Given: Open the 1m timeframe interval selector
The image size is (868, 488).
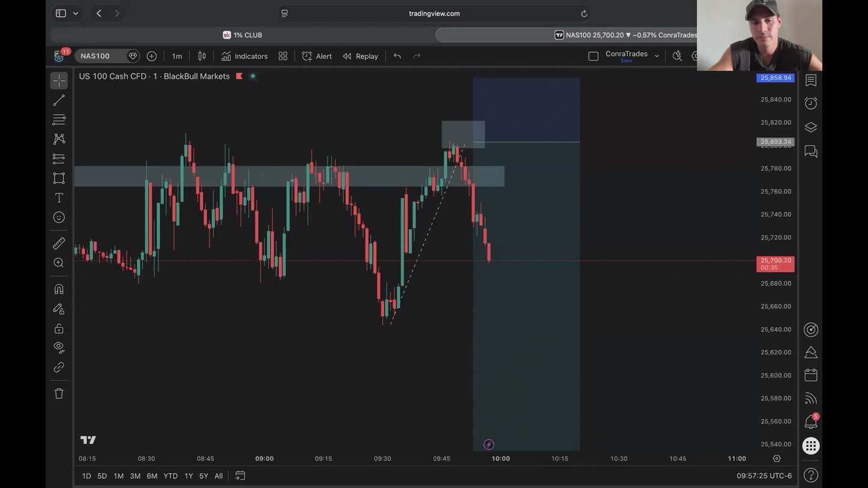Looking at the screenshot, I should 177,56.
